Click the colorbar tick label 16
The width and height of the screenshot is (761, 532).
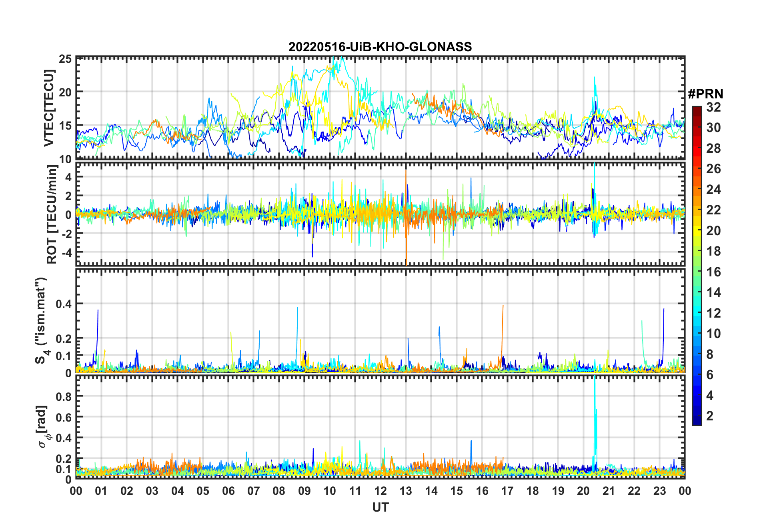tap(713, 272)
